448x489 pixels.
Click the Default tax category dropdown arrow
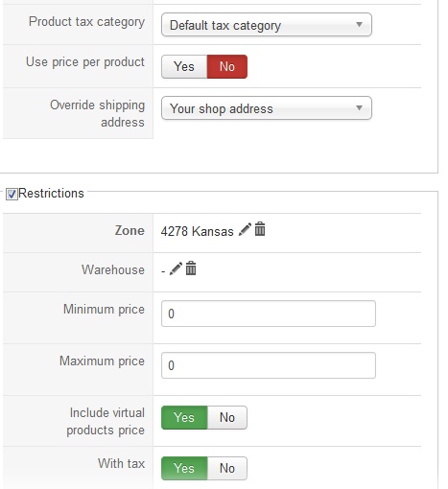(x=359, y=24)
